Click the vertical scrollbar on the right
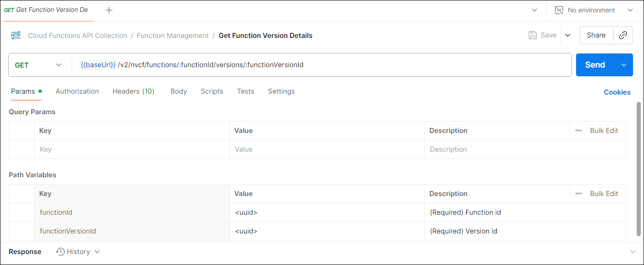This screenshot has width=644, height=265. [639, 169]
